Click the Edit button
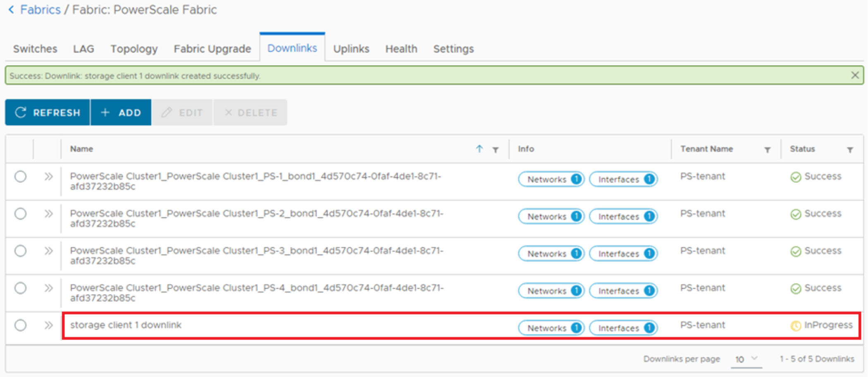Screen dimensions: 868x377 182,112
